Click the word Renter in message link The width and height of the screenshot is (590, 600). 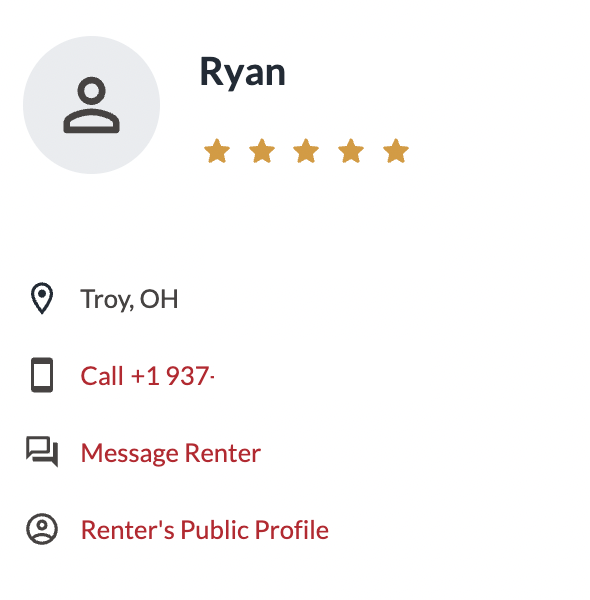[x=223, y=453]
